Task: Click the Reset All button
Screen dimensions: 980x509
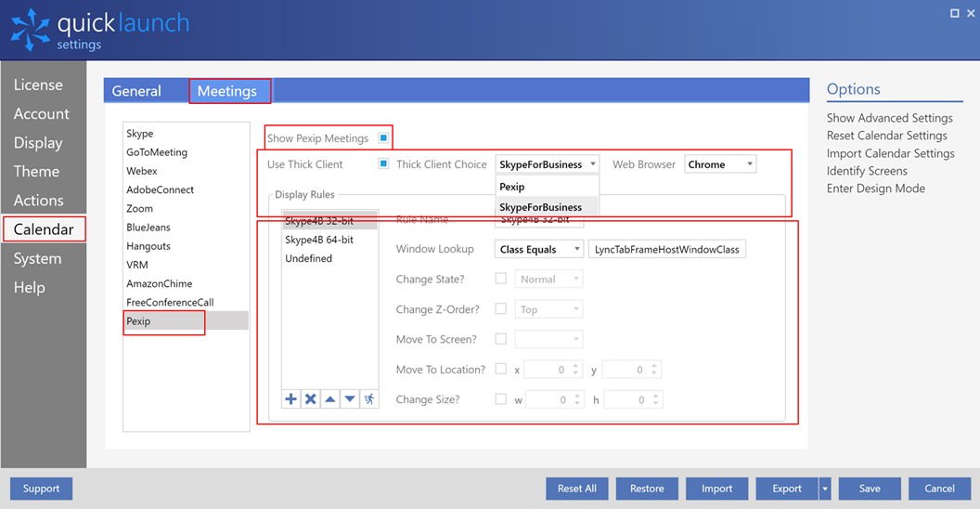Action: point(577,489)
